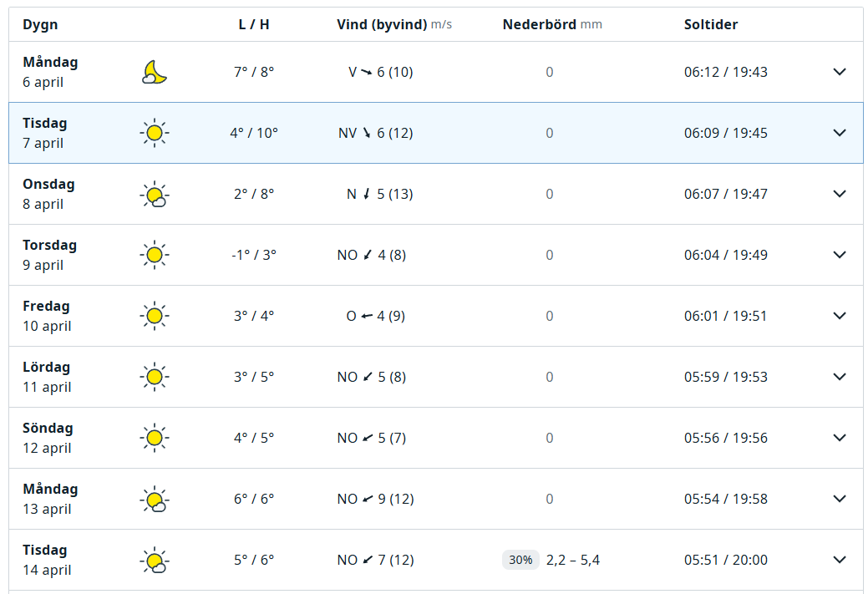Open the Onsdag 8 april details chevron
Viewport: 868px width, 594px height.
point(840,194)
